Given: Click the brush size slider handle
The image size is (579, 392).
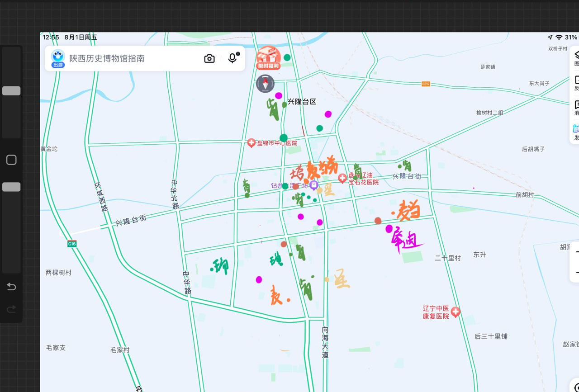Looking at the screenshot, I should 11,91.
